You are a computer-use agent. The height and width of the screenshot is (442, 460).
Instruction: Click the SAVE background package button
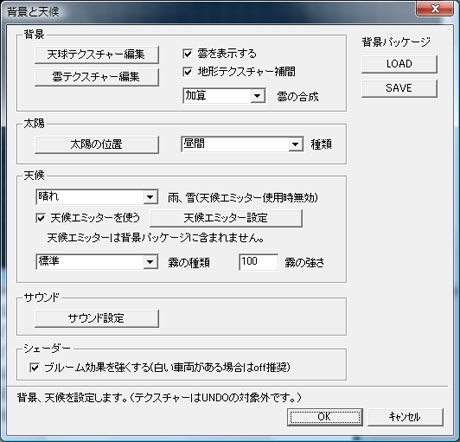click(x=399, y=88)
